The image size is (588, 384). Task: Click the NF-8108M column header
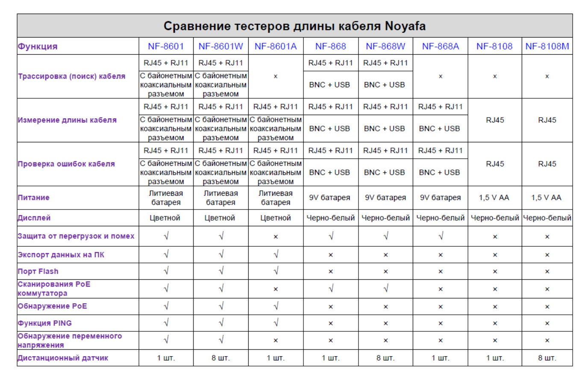point(547,46)
